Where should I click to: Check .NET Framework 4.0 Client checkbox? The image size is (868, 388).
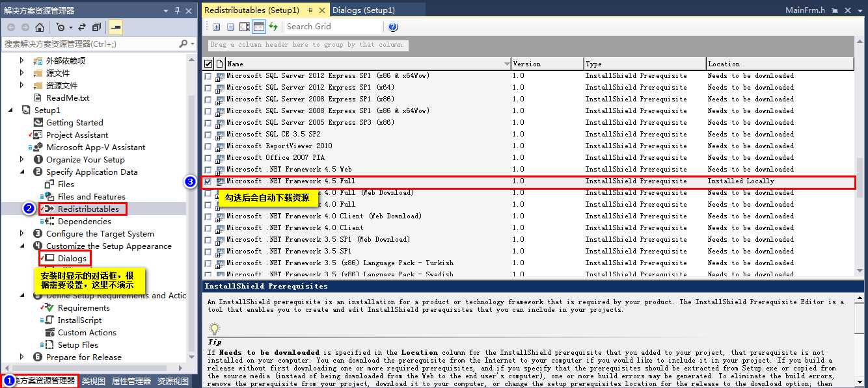click(x=208, y=228)
